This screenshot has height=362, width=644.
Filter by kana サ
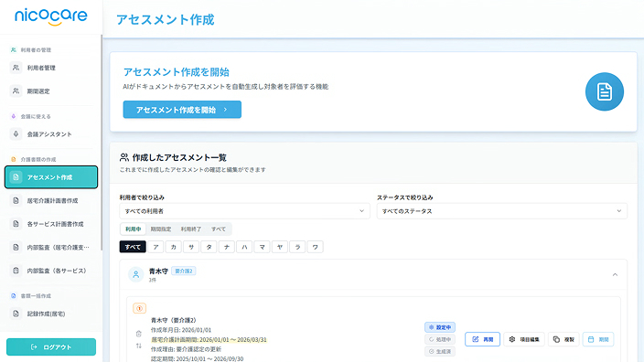tap(191, 247)
